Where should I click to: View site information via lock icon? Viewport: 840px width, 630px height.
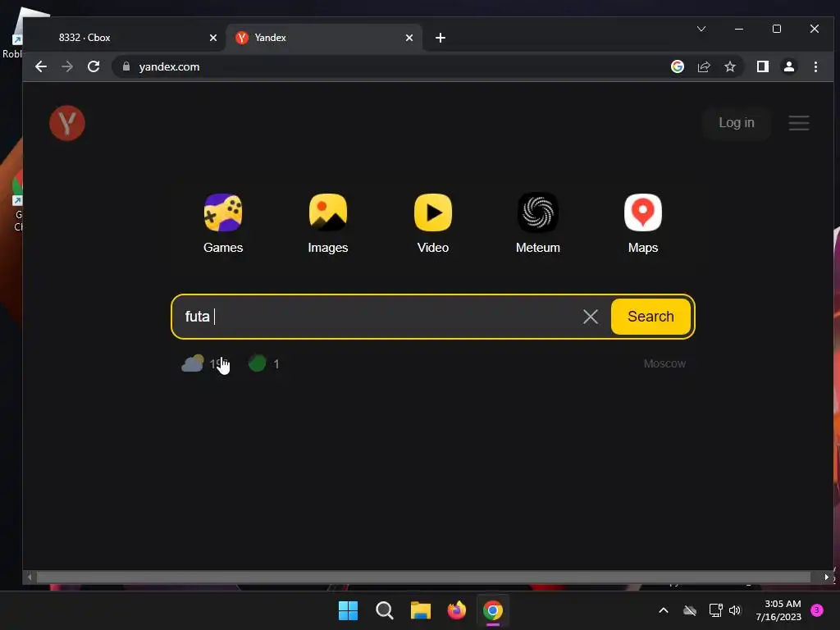(x=126, y=66)
